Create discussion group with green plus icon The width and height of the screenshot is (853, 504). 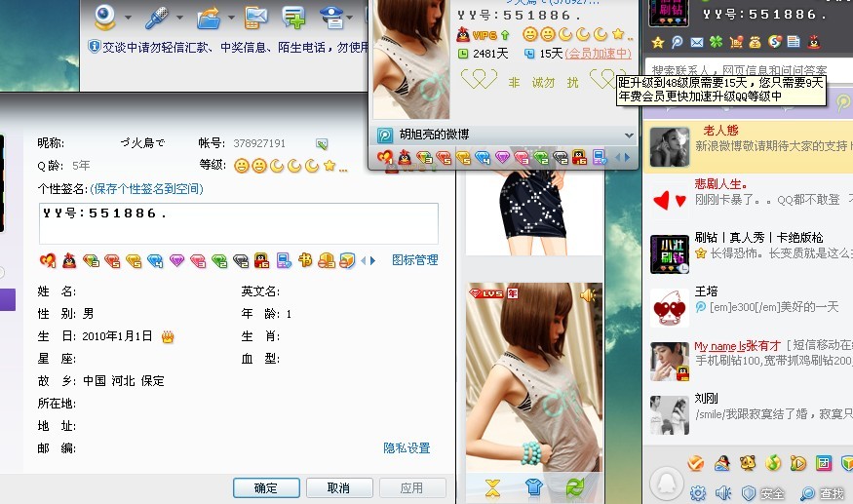tap(293, 18)
